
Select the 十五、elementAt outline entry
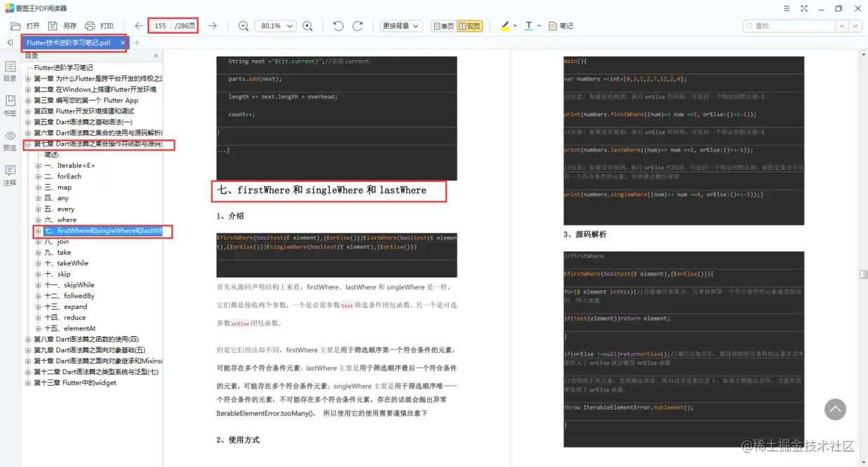[x=70, y=328]
